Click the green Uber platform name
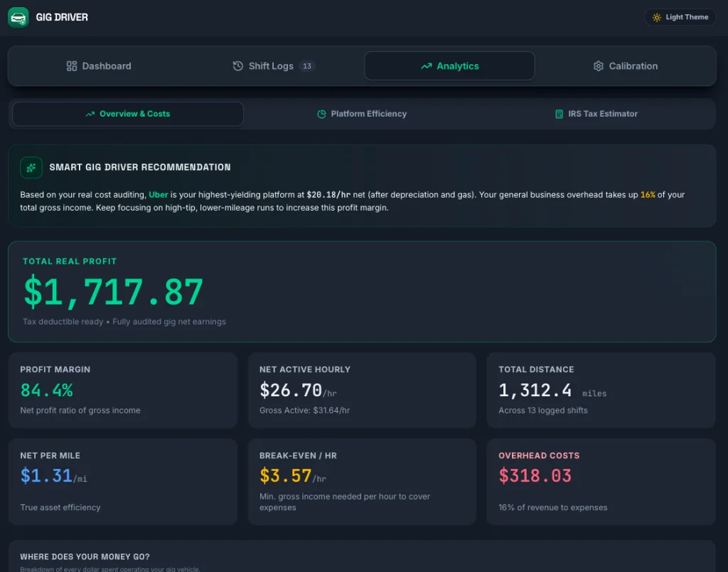Viewport: 728px width, 572px height. 159,195
